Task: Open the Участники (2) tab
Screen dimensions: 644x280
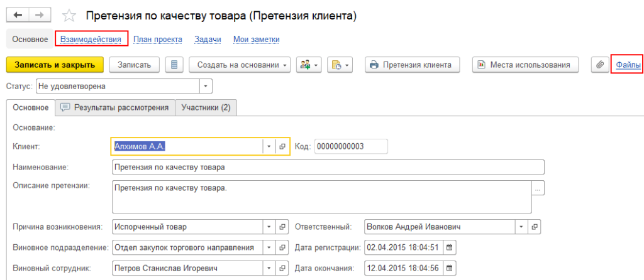Action: coord(206,107)
